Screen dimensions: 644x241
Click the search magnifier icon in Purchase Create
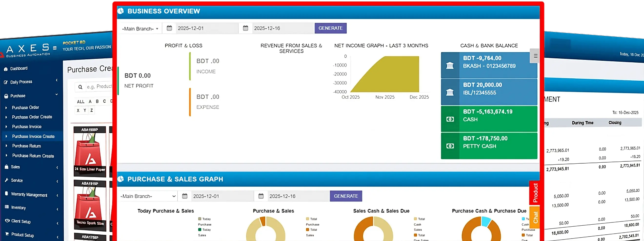[x=80, y=87]
